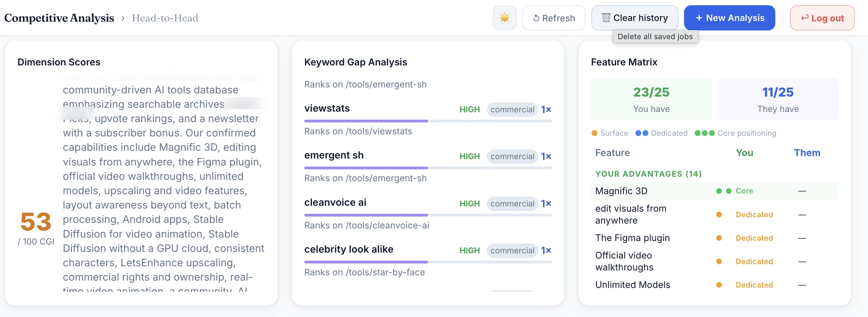This screenshot has width=868, height=317.
Task: Select the celebrity look alike keyword
Action: point(349,249)
